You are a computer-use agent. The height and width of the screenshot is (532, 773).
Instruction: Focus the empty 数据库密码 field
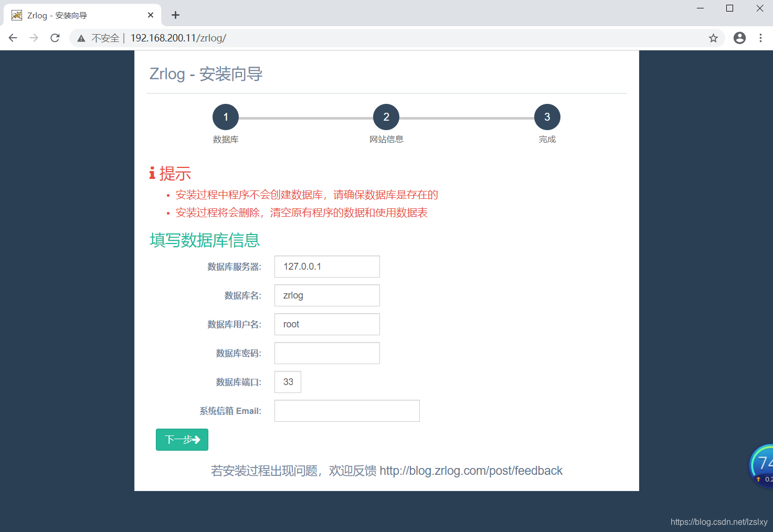click(327, 353)
